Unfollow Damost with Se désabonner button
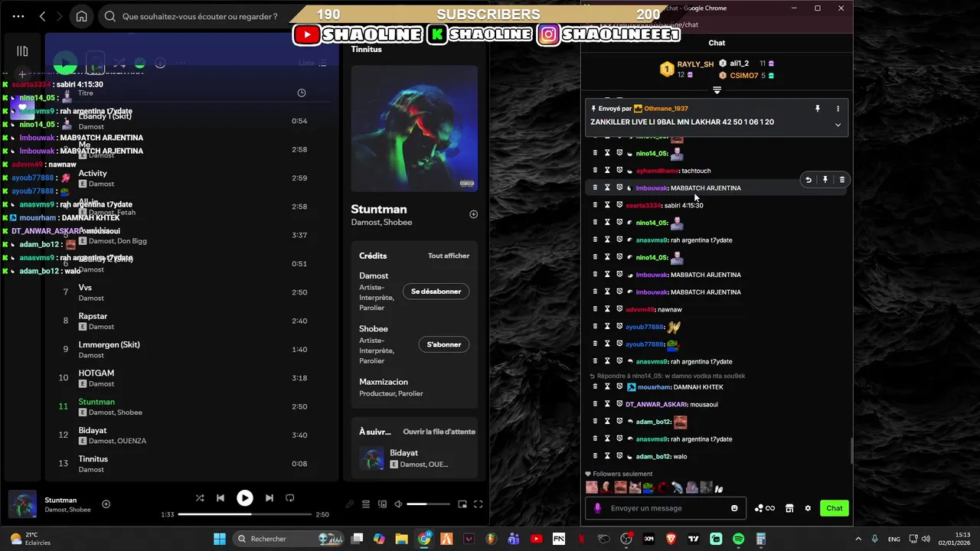This screenshot has height=551, width=980. click(436, 292)
